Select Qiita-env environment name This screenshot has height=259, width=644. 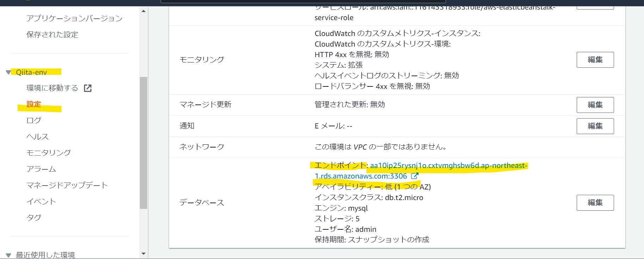31,72
